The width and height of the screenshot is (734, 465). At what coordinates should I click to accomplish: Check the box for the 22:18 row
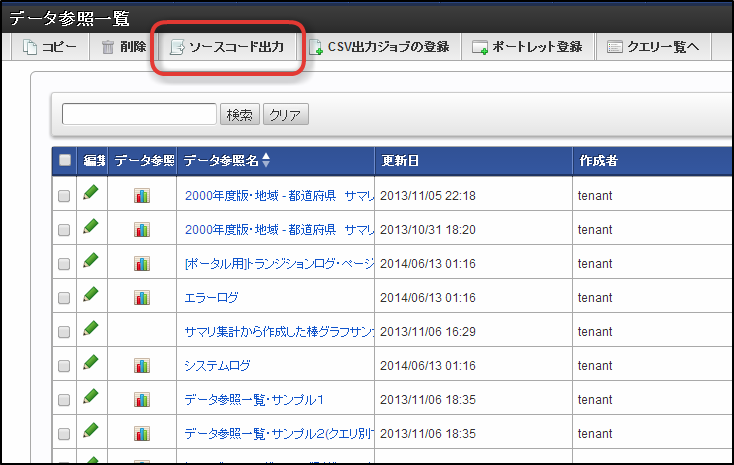pyautogui.click(x=64, y=196)
